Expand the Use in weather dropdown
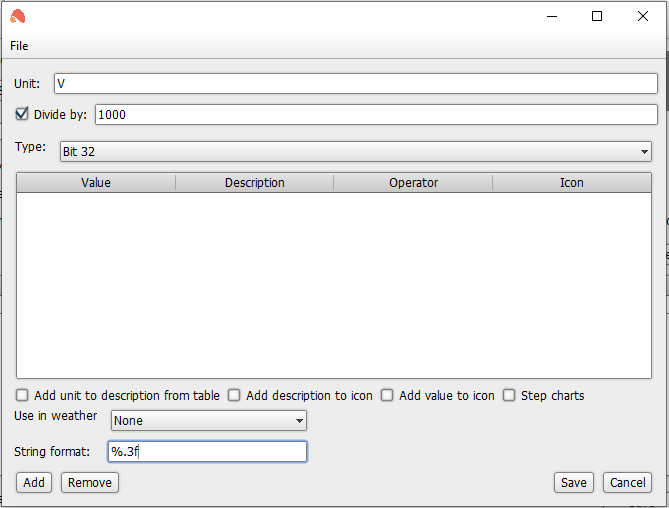 click(209, 421)
